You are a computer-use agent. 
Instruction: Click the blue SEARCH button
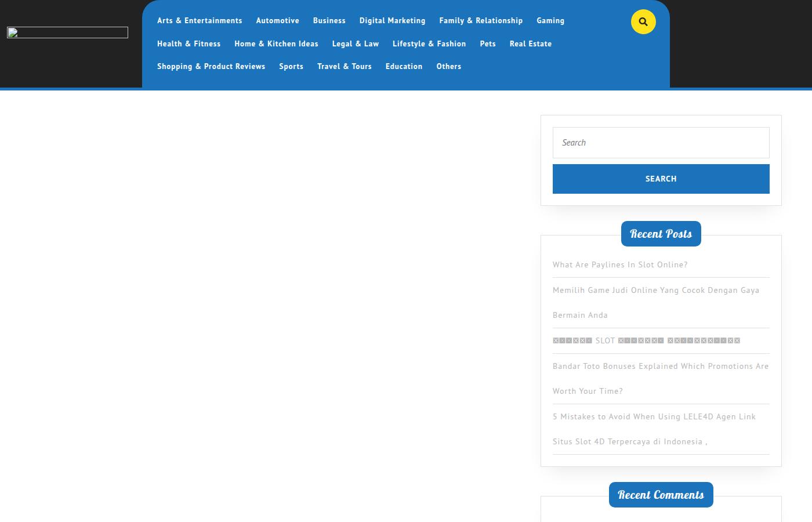click(x=661, y=179)
